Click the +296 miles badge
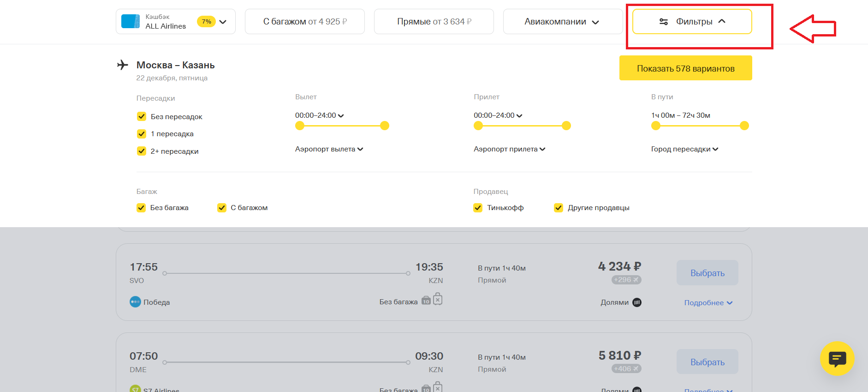This screenshot has width=868, height=392. (626, 280)
